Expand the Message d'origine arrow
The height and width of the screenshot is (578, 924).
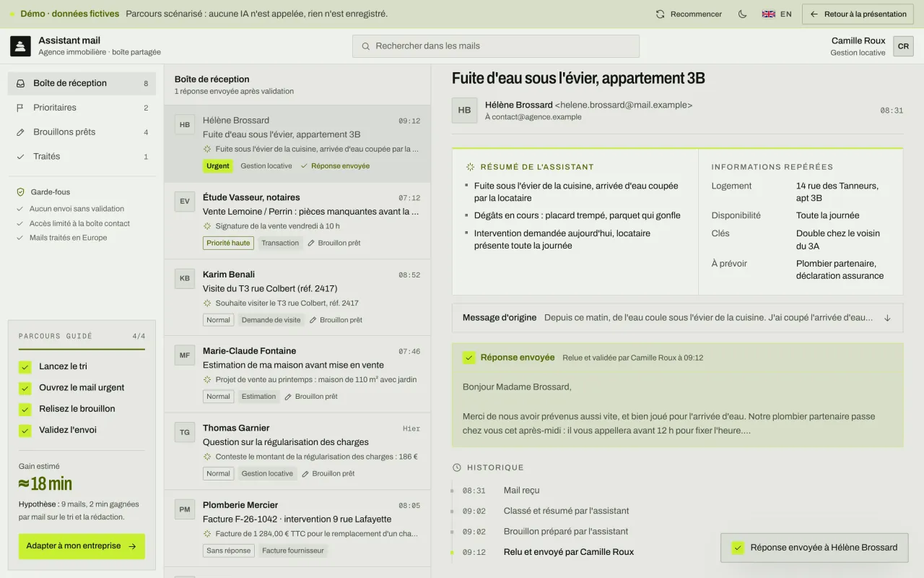pos(887,318)
